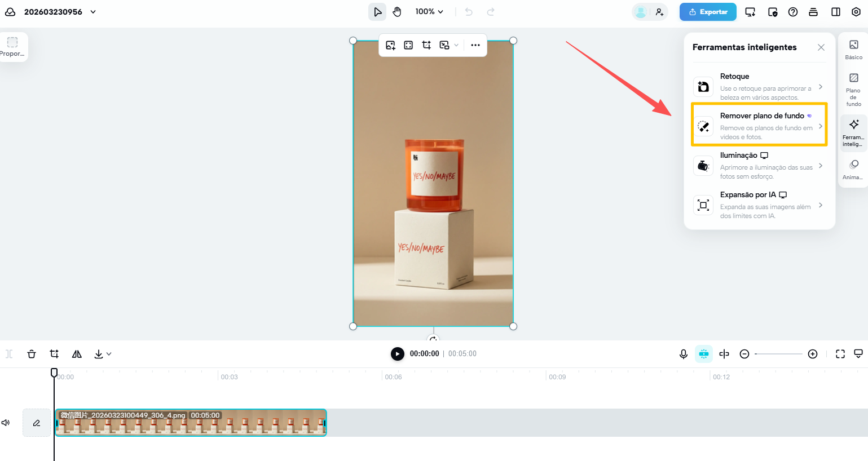Play the video preview

click(x=398, y=354)
